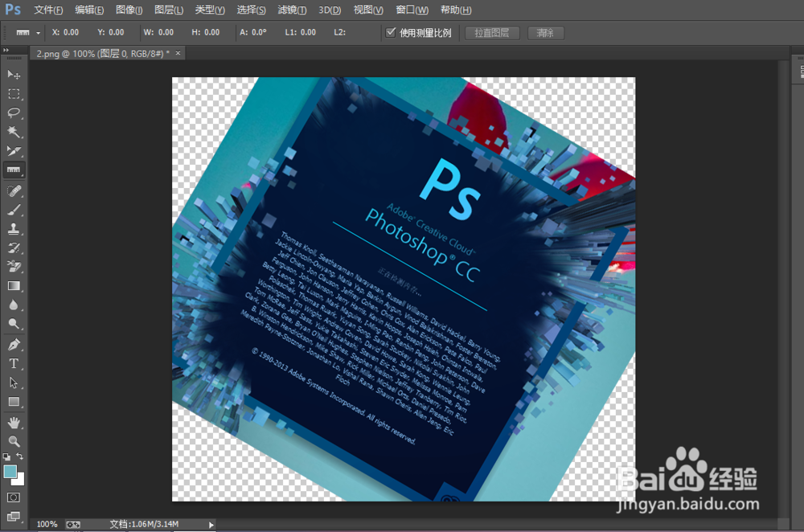Screen dimensions: 804x532
Task: Toggle Quick Mask mode
Action: pyautogui.click(x=14, y=497)
